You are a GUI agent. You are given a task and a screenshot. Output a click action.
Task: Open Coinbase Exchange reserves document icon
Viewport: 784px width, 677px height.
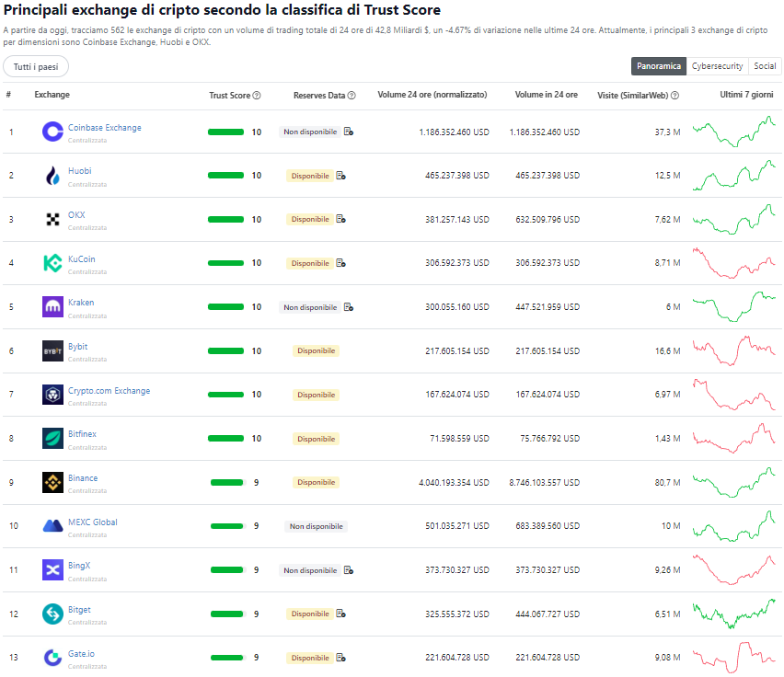349,132
